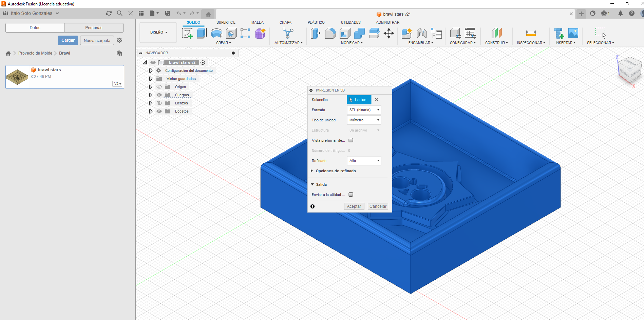Select the Create Sketch tool
The image size is (644, 320).
pos(188,33)
